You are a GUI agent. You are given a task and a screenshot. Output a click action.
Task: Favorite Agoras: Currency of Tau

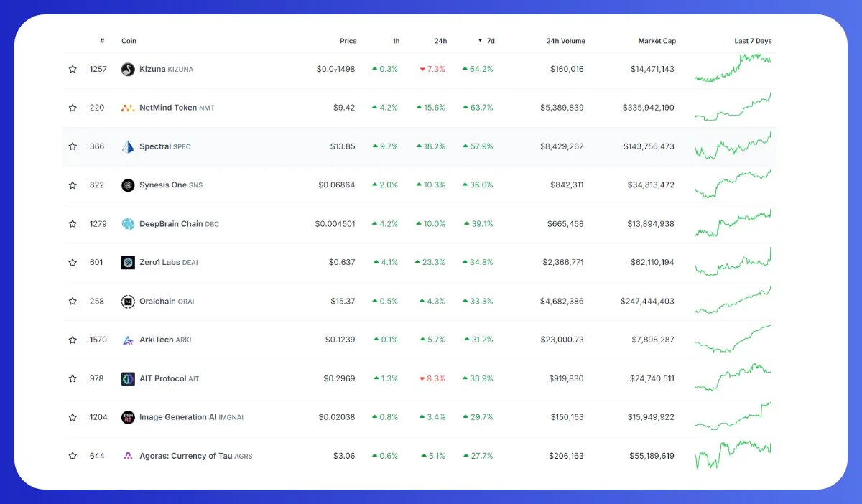[73, 456]
